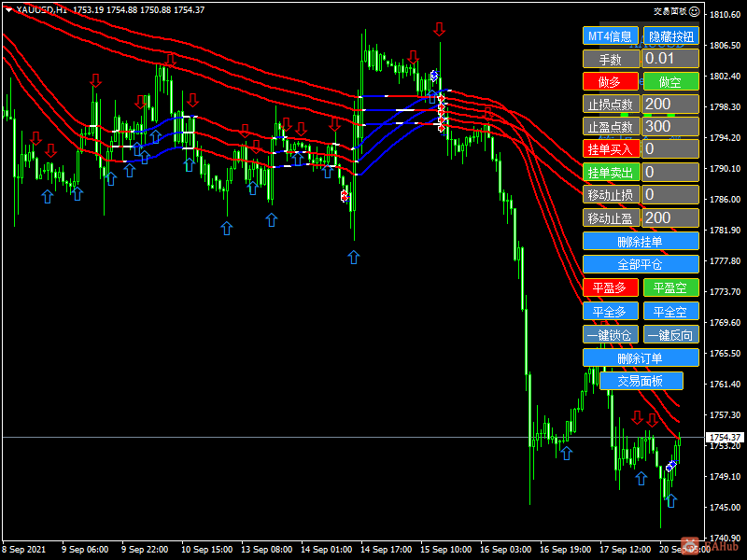Click the red down arrow above 1806 peak
747x560 pixels.
(439, 29)
